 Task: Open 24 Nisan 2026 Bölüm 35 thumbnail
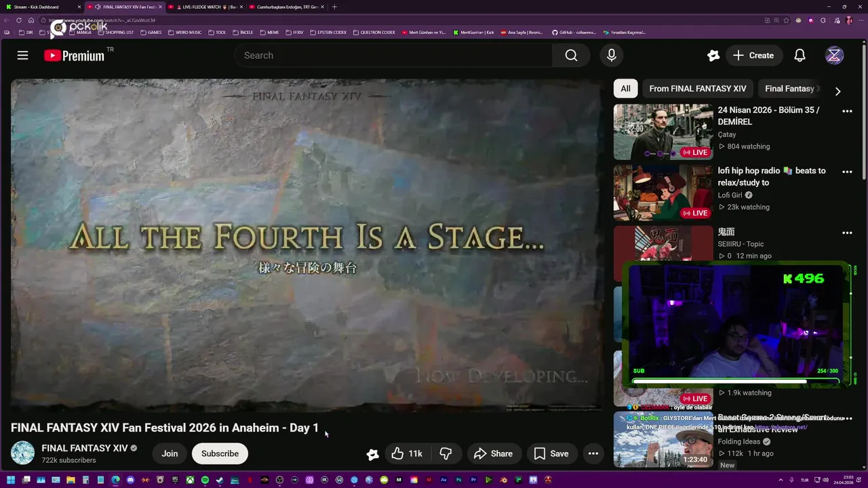point(663,131)
